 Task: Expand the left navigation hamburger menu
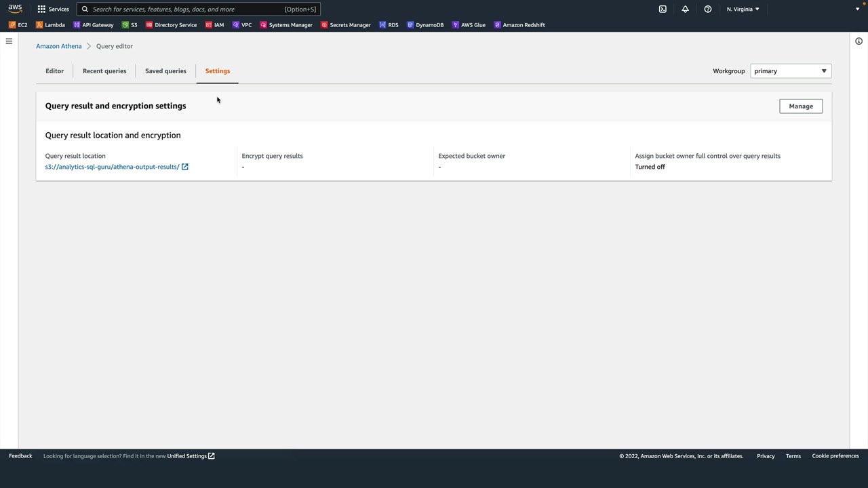click(9, 41)
